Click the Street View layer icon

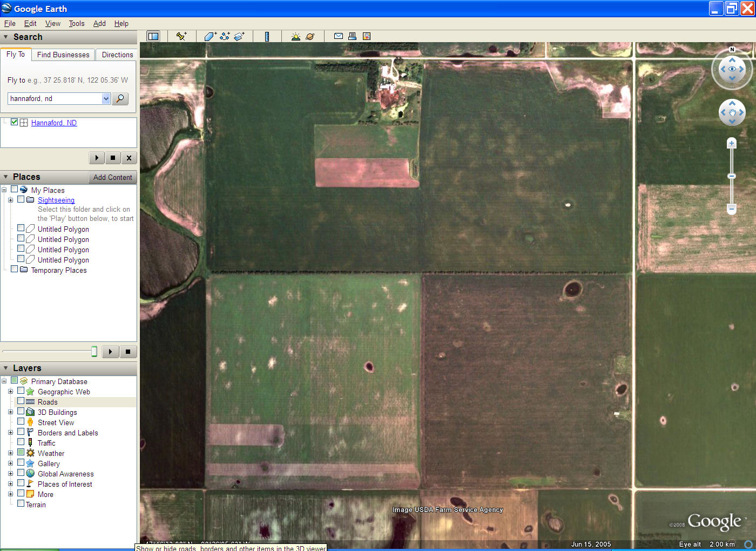pos(30,422)
